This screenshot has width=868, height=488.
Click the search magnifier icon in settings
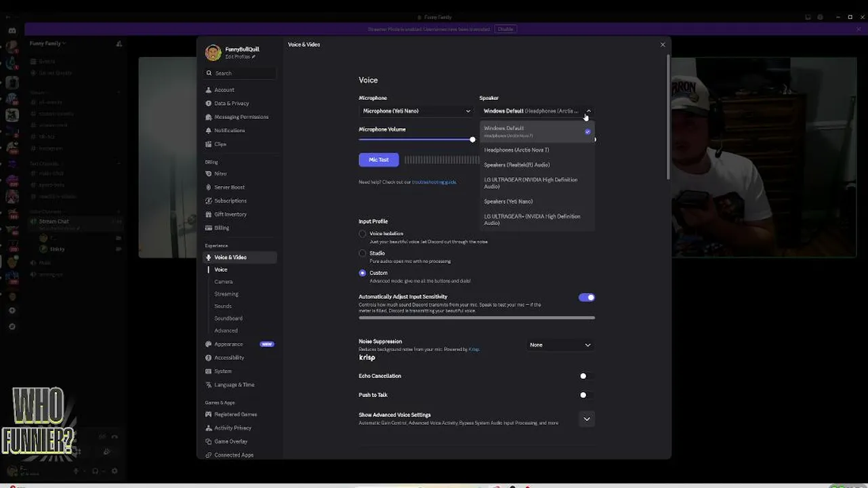tap(209, 73)
